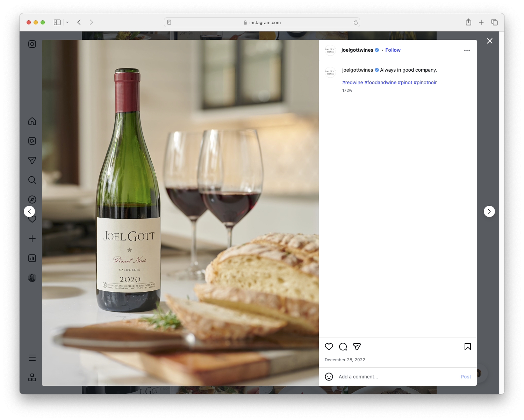Open Instagram logo in sidebar
Screen dimensions: 524x420
point(32,44)
